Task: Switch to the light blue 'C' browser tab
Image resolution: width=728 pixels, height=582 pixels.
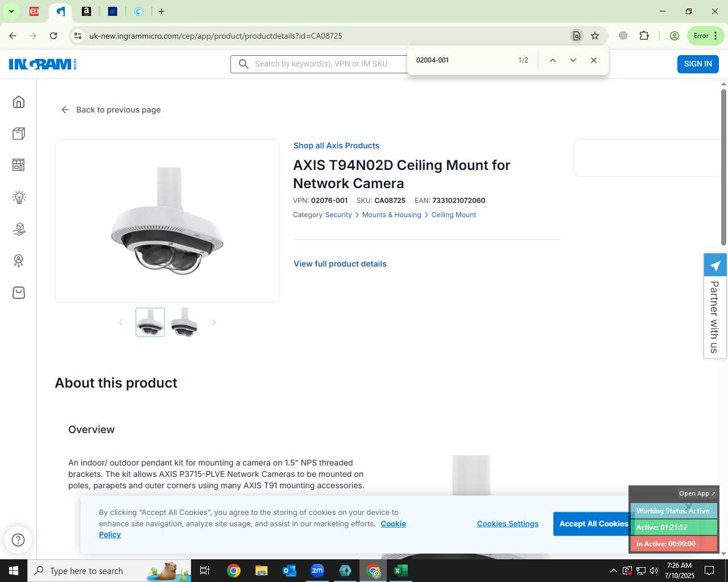Action: click(139, 11)
